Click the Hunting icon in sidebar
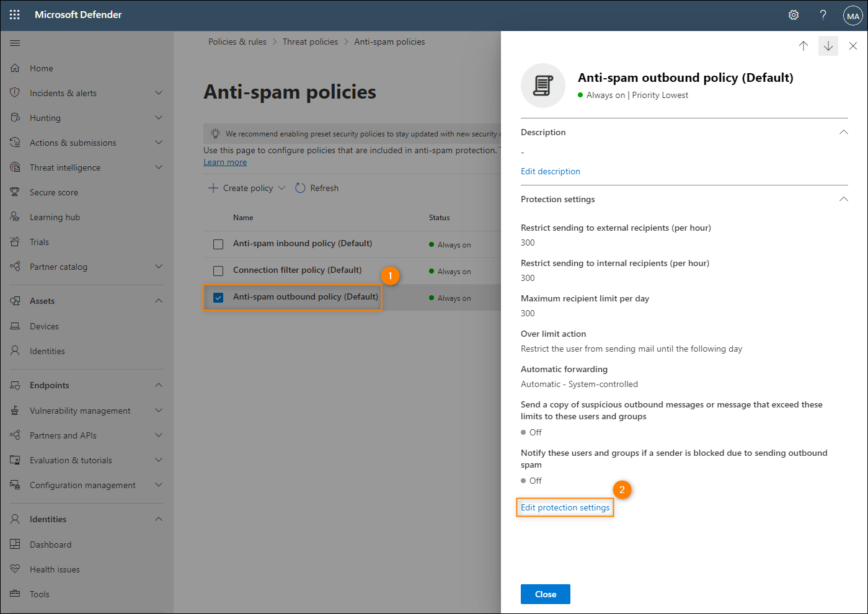868x614 pixels. point(15,118)
